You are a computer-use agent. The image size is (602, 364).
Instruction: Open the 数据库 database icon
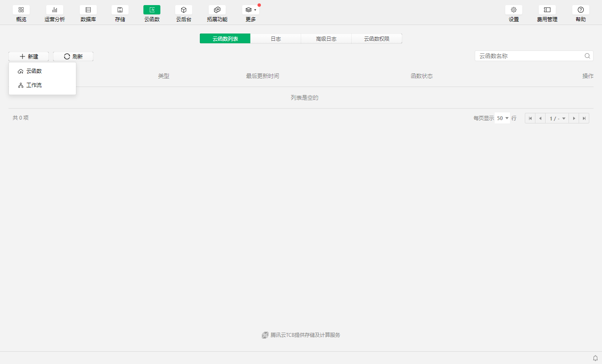pos(88,10)
